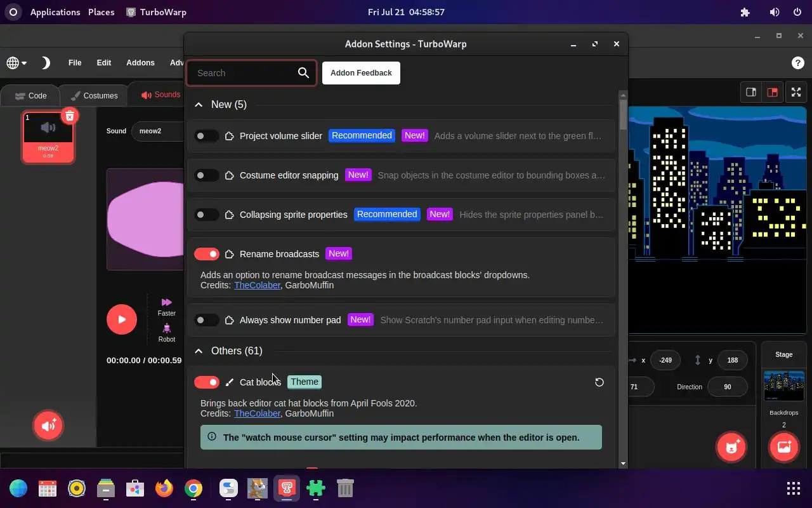This screenshot has height=508, width=812.
Task: Toggle dark mode moon icon
Action: pyautogui.click(x=46, y=63)
